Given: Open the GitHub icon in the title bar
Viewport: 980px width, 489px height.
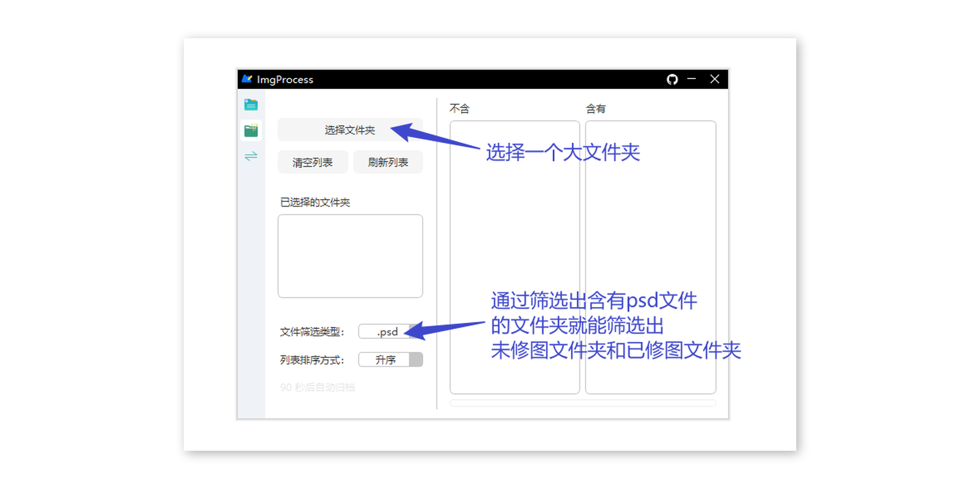Looking at the screenshot, I should tap(672, 80).
